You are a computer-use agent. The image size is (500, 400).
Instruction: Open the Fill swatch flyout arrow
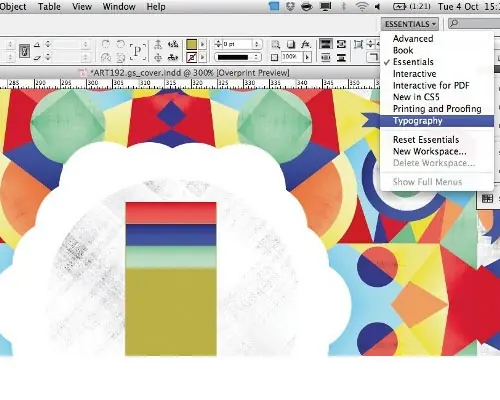tap(202, 44)
